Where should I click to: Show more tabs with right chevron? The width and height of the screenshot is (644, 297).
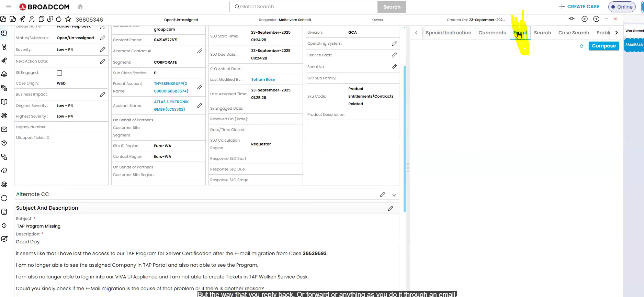pyautogui.click(x=617, y=33)
